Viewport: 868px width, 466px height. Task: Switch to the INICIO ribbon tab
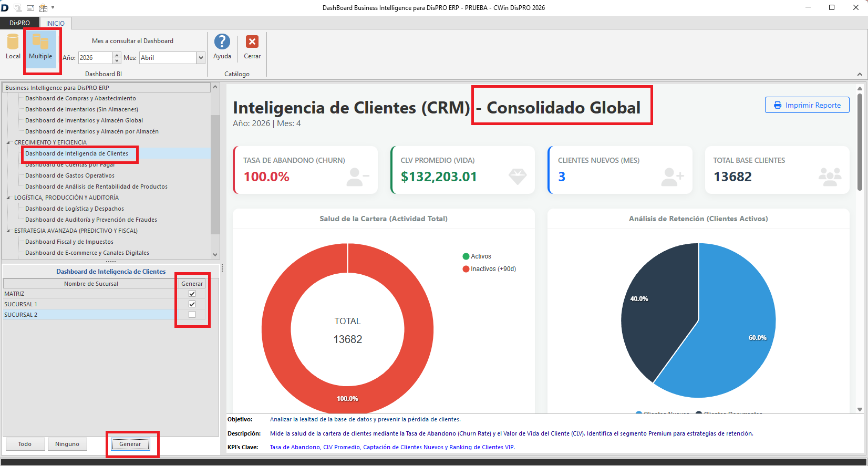click(55, 23)
